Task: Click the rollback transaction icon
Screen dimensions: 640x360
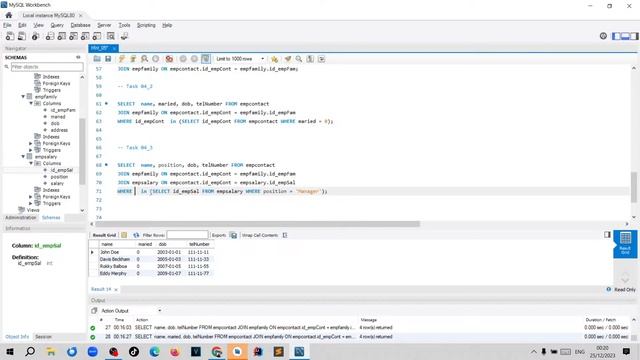Action: click(194, 59)
